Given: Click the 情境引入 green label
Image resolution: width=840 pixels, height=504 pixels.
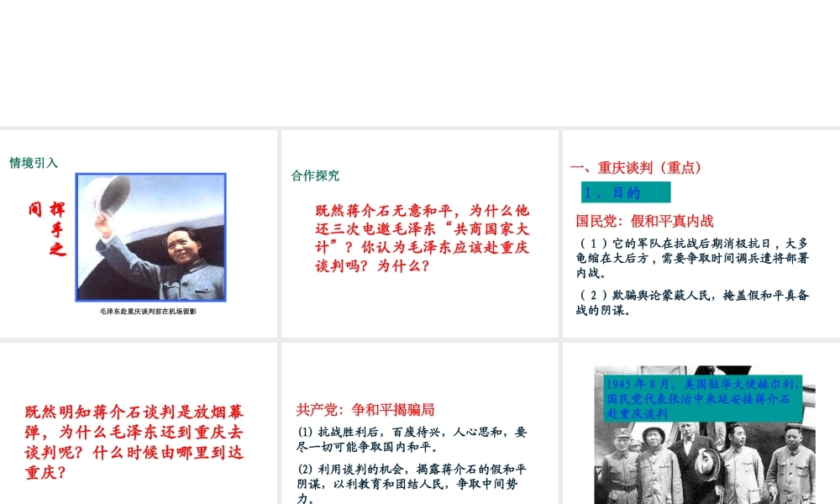Looking at the screenshot, I should tap(34, 163).
